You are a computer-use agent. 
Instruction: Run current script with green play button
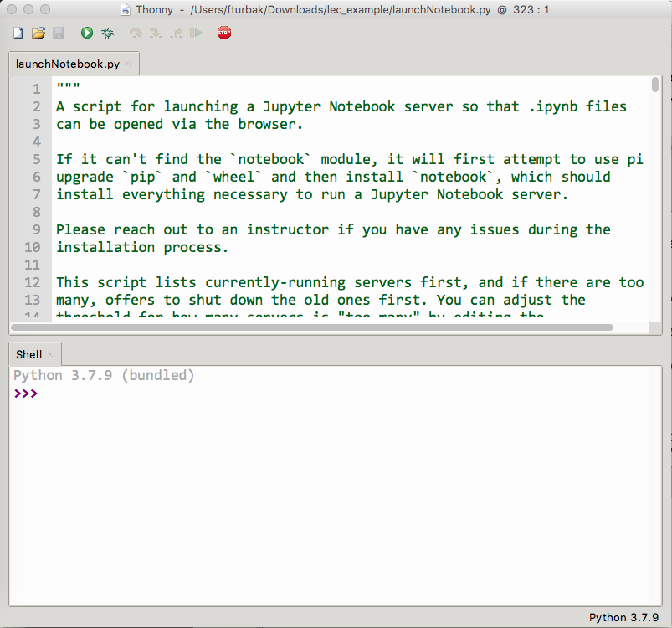[87, 33]
